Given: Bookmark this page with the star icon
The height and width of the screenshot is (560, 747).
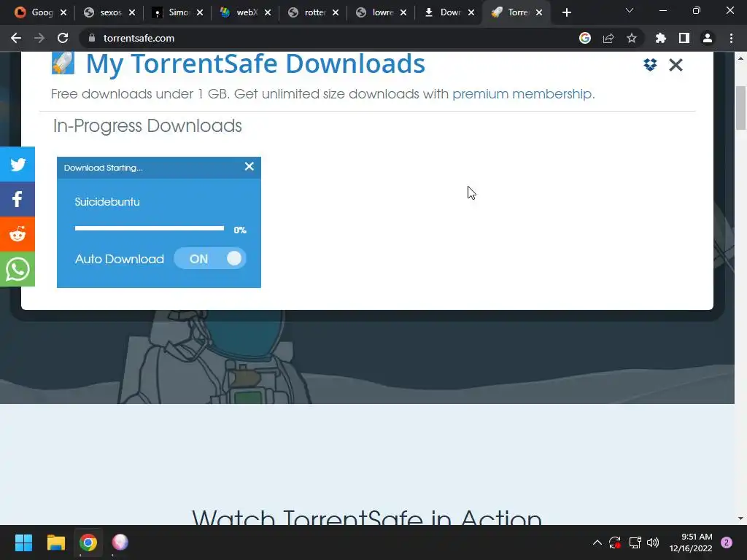Looking at the screenshot, I should coord(632,38).
